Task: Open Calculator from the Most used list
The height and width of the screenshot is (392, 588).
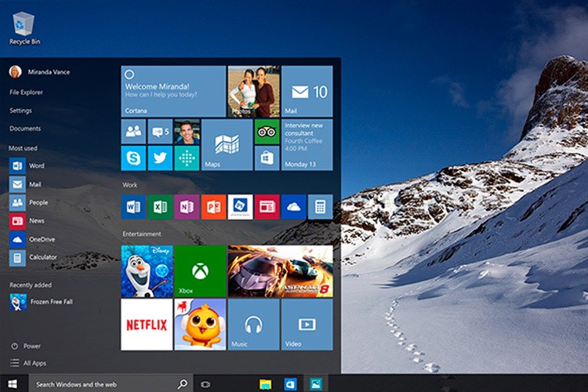Action: (34, 257)
